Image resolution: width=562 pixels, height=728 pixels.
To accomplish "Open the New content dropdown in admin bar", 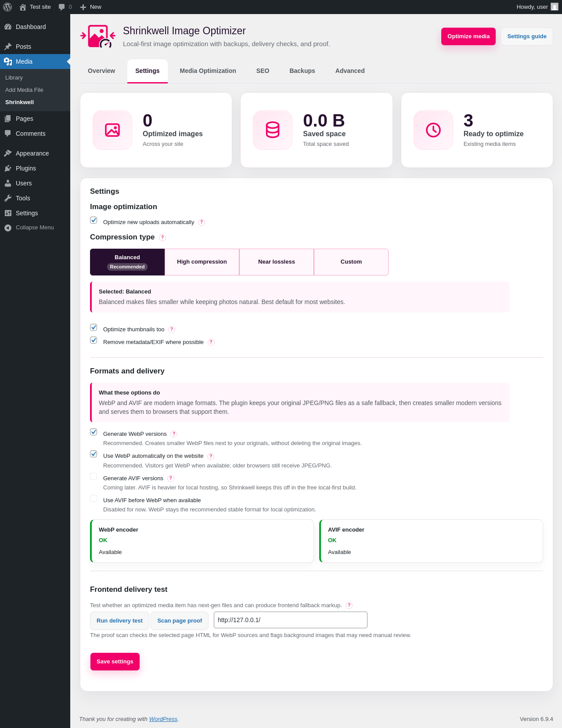I will (91, 7).
